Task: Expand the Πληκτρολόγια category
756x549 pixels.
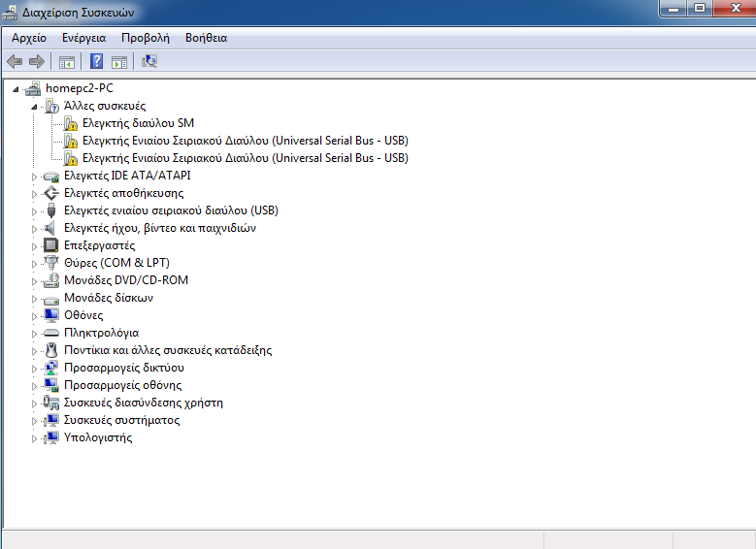Action: 34,333
